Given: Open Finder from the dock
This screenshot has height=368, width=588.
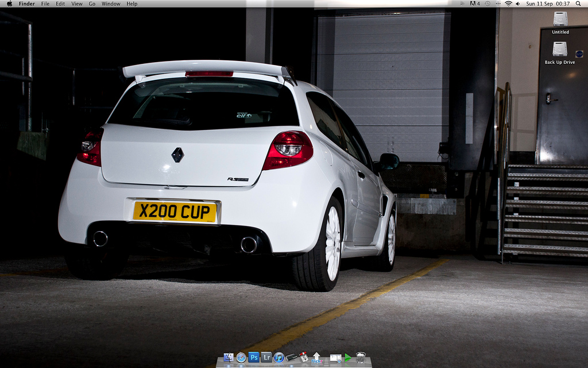Looking at the screenshot, I should pyautogui.click(x=229, y=358).
